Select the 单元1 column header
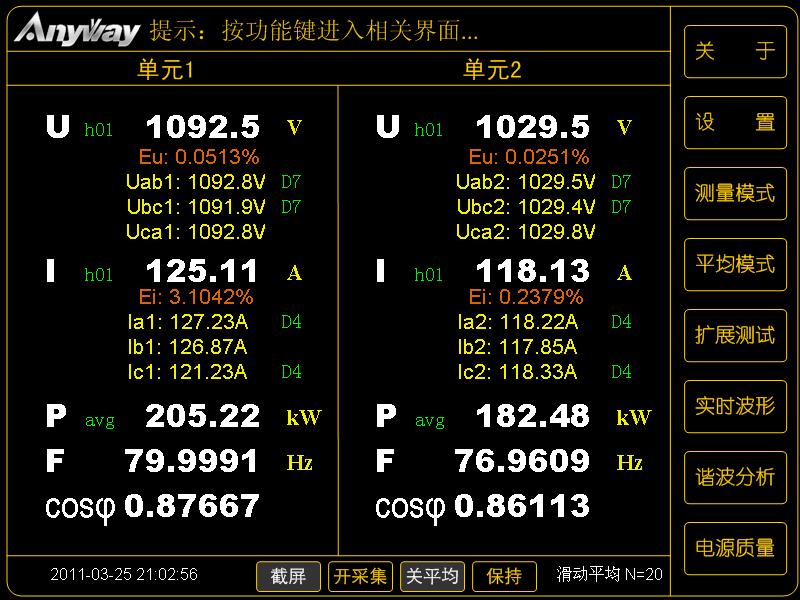 pyautogui.click(x=166, y=69)
